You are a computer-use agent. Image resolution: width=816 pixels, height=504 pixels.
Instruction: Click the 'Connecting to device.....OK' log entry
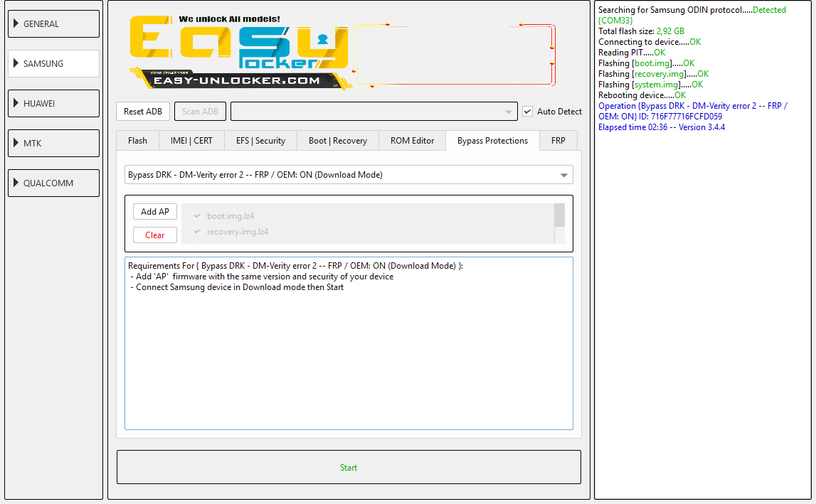pos(650,42)
